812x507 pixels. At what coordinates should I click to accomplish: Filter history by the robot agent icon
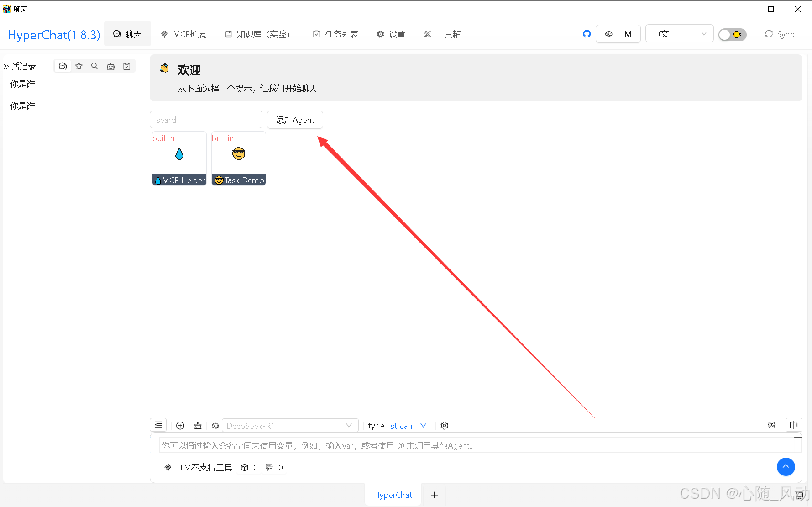(x=111, y=66)
